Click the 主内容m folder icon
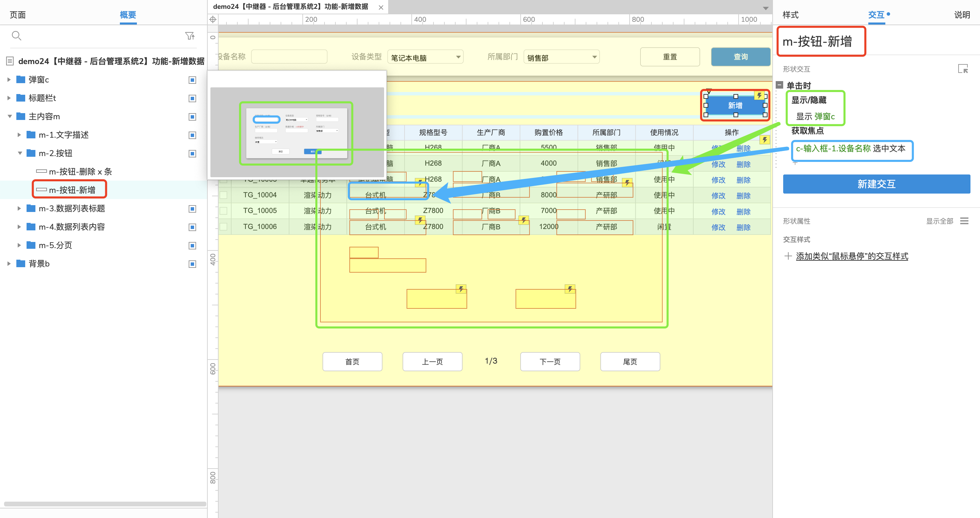 click(x=21, y=116)
